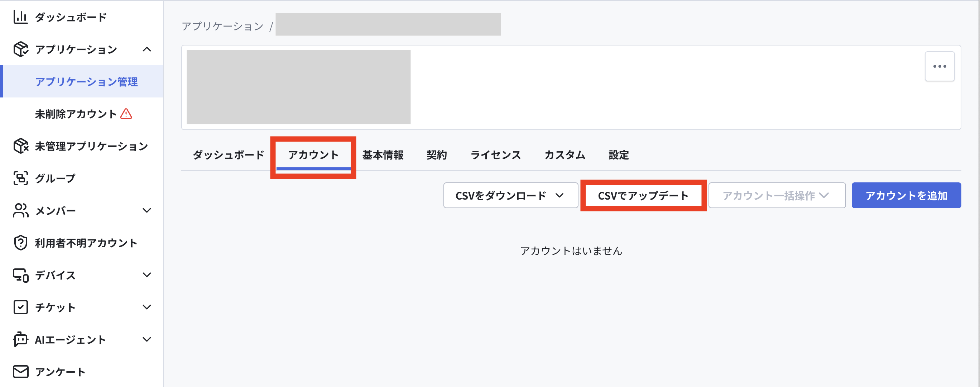
Task: Click the group icon beside グループ
Action: tap(20, 178)
